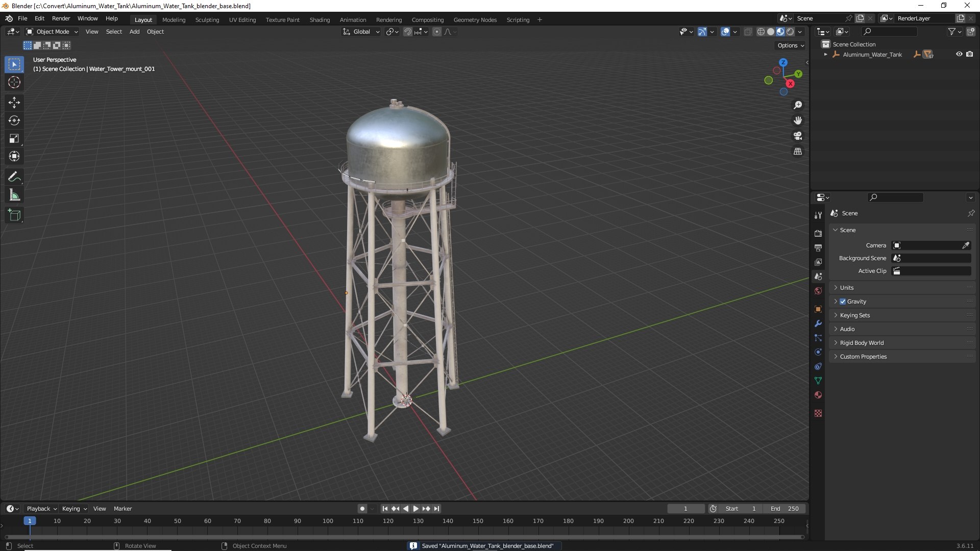Expand Aluminum_Water_Tank collection tree arrow

826,54
